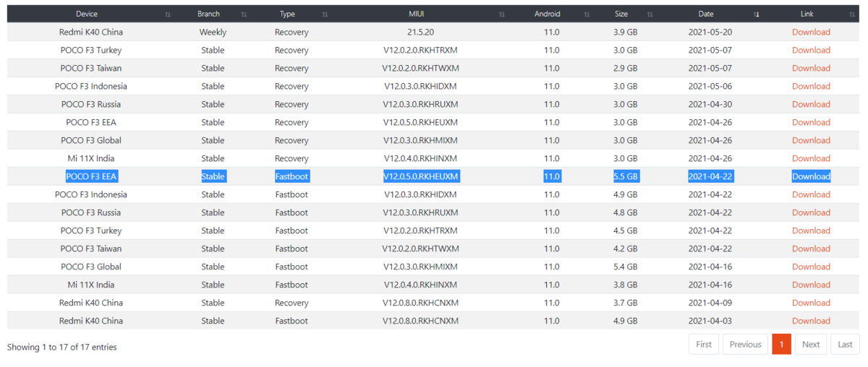
Task: Click V12.0.5.0.RKHEUXM in highlighted row
Action: pos(421,176)
